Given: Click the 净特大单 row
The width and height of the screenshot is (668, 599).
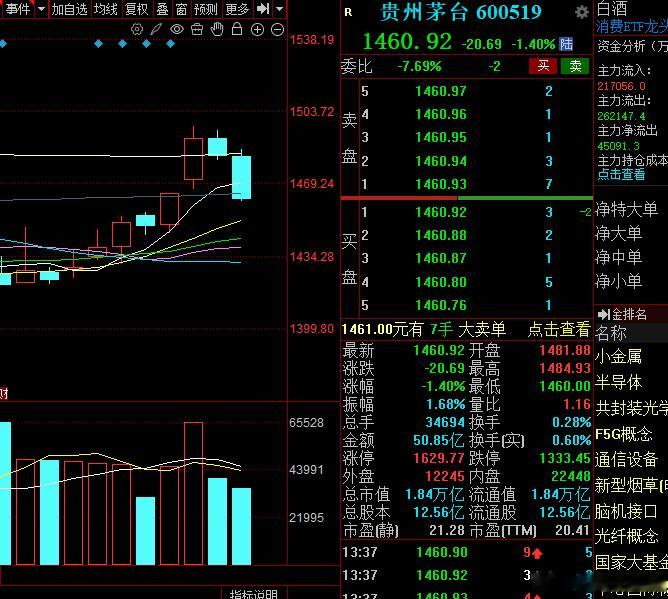Looking at the screenshot, I should point(627,209).
